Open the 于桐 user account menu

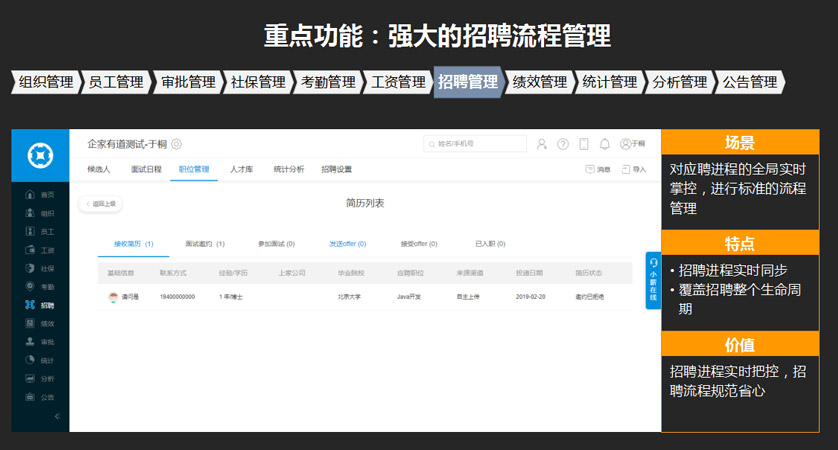pyautogui.click(x=633, y=144)
